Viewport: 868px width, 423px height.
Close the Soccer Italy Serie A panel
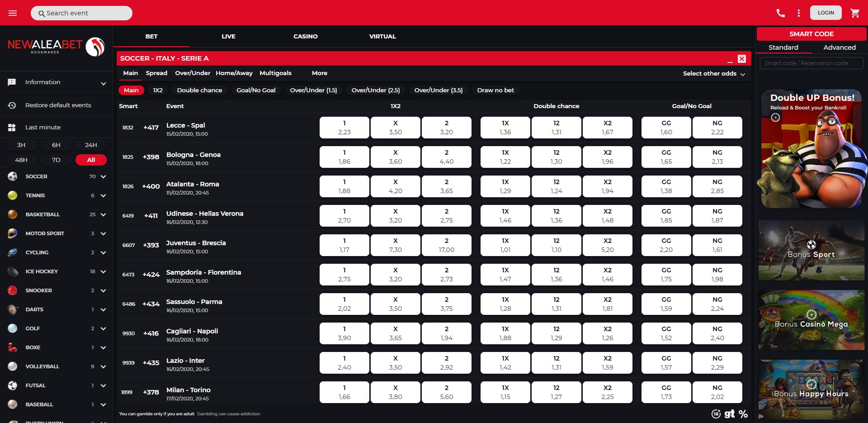pyautogui.click(x=742, y=59)
